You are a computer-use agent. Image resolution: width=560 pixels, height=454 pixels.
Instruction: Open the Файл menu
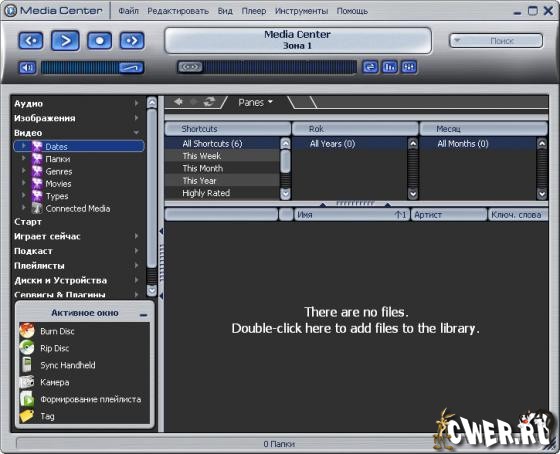point(128,11)
